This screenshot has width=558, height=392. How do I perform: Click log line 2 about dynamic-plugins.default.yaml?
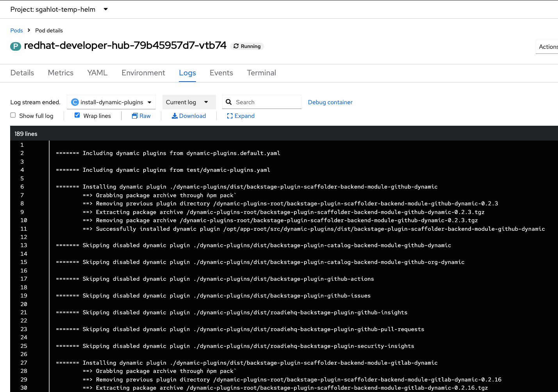[168, 153]
